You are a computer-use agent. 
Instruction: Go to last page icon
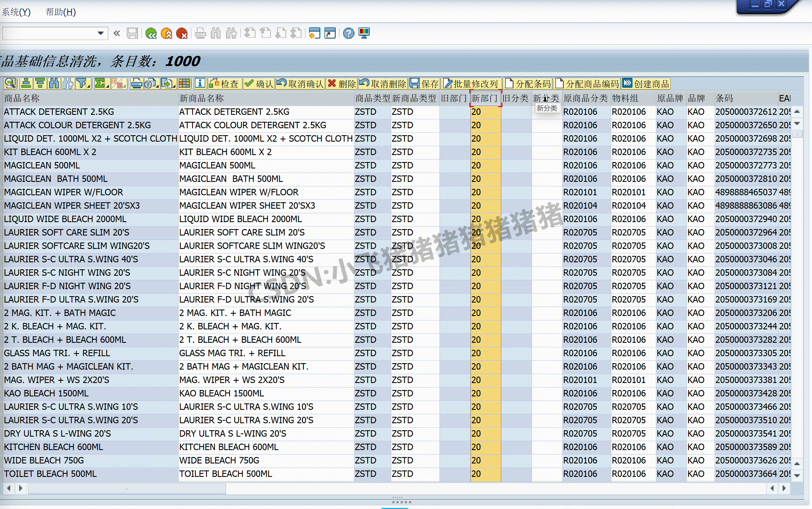(x=296, y=33)
